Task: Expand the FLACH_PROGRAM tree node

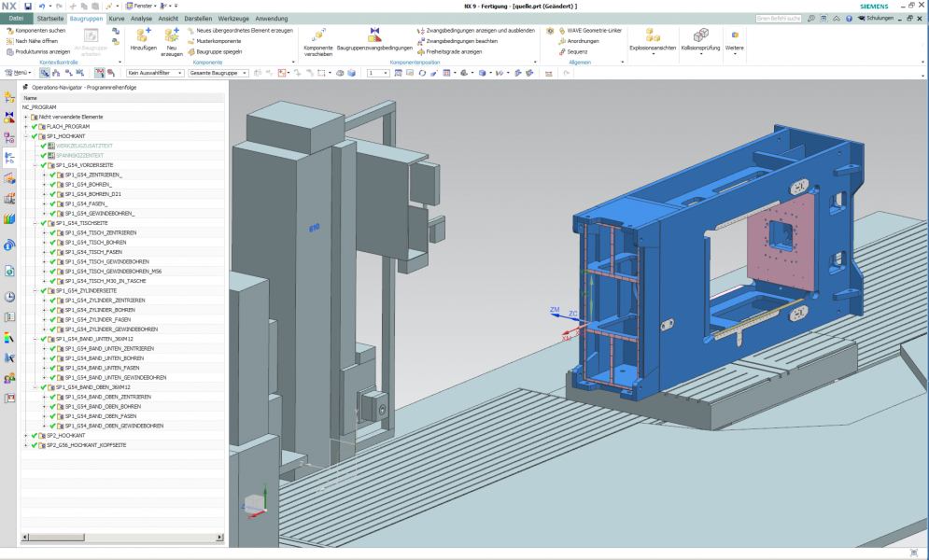Action: click(26, 126)
